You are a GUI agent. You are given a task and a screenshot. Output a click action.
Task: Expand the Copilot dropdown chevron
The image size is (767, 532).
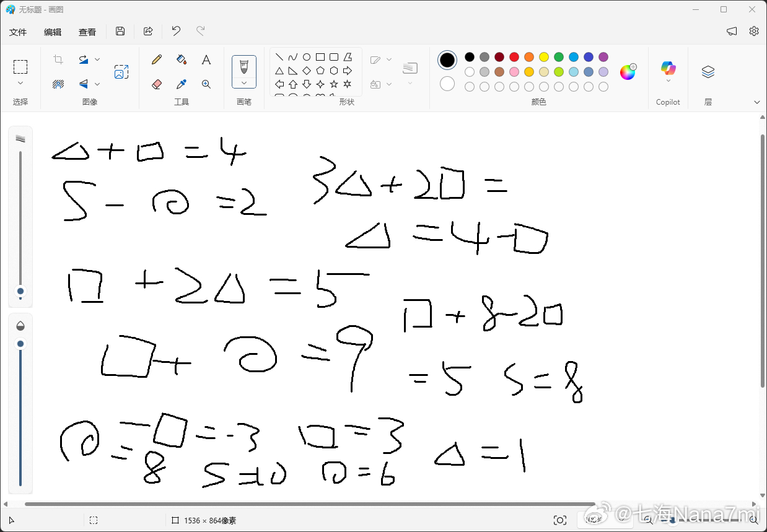click(668, 81)
